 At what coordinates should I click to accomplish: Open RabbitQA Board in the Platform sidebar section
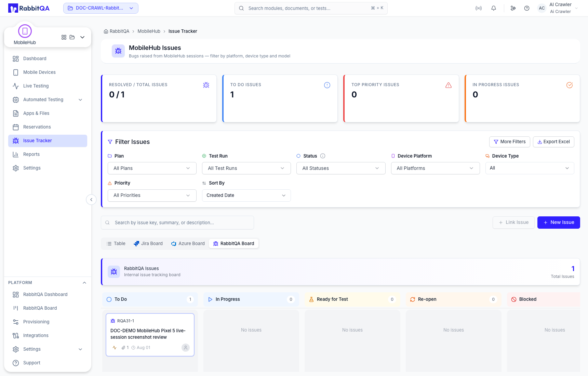(48, 308)
